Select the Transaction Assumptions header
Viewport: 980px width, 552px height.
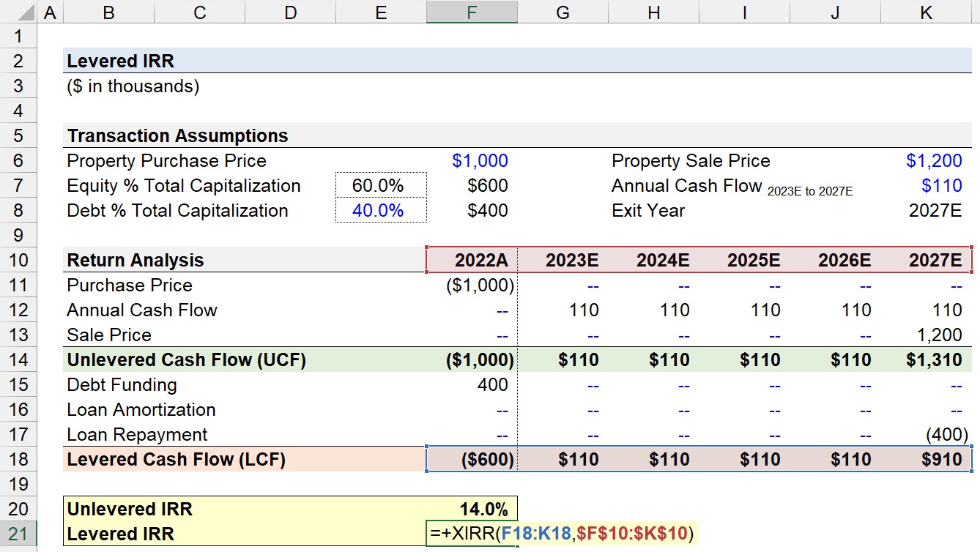[177, 135]
